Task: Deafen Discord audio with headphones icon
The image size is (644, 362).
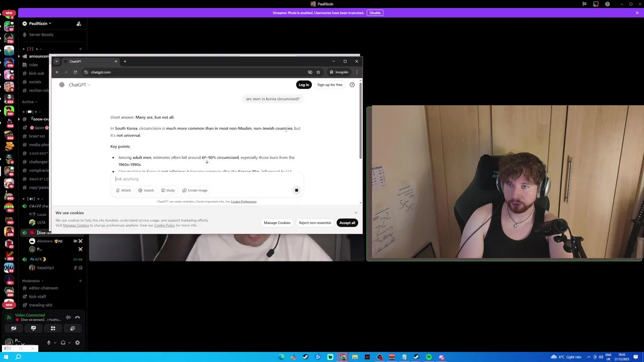Action: tap(63, 342)
